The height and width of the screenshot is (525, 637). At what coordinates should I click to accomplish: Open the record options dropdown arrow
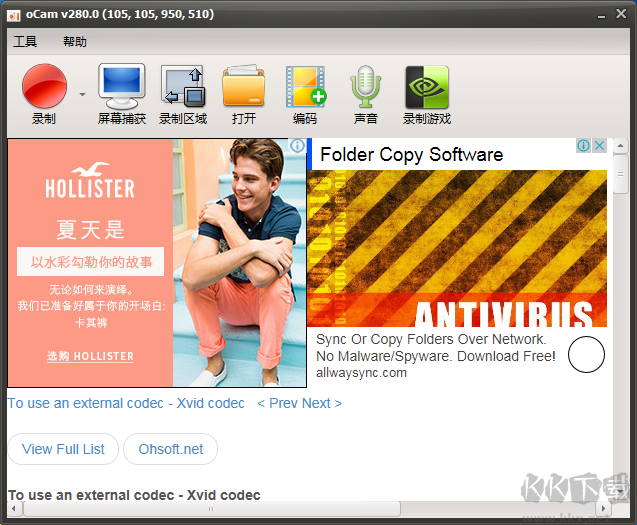(82, 94)
